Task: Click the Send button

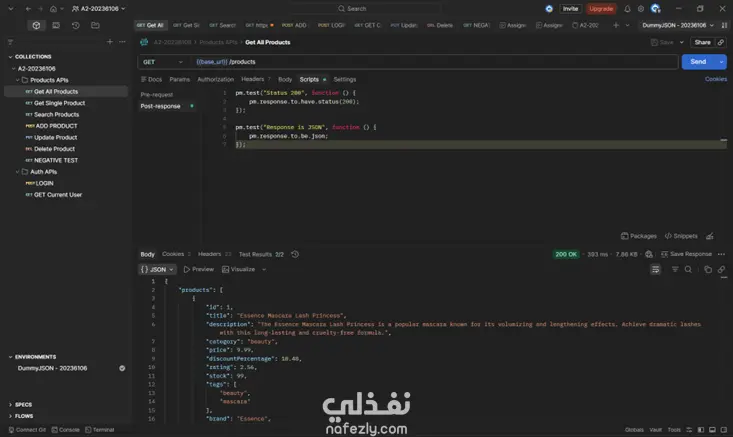Action: 698,62
